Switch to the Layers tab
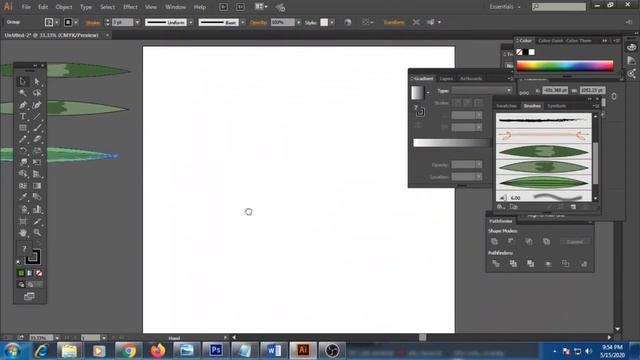 pos(446,78)
